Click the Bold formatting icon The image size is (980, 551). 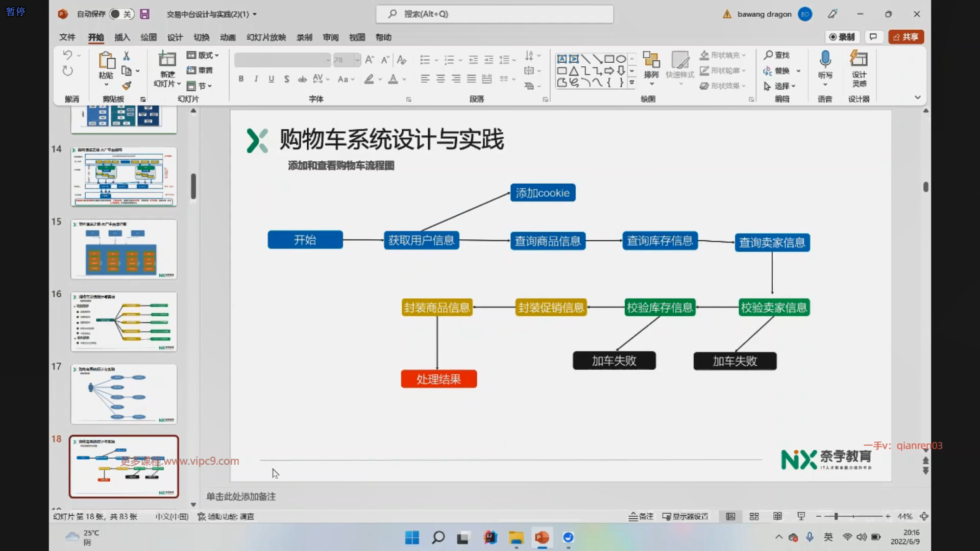point(241,79)
